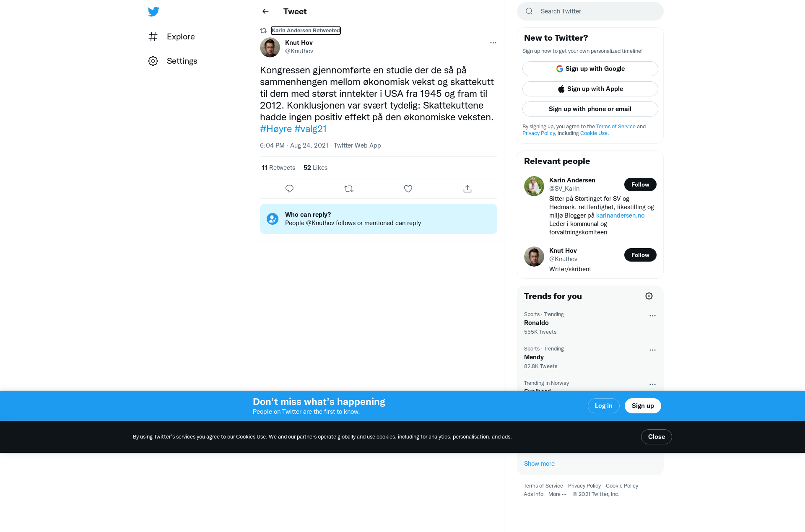Open the reply speech bubble icon

click(289, 189)
